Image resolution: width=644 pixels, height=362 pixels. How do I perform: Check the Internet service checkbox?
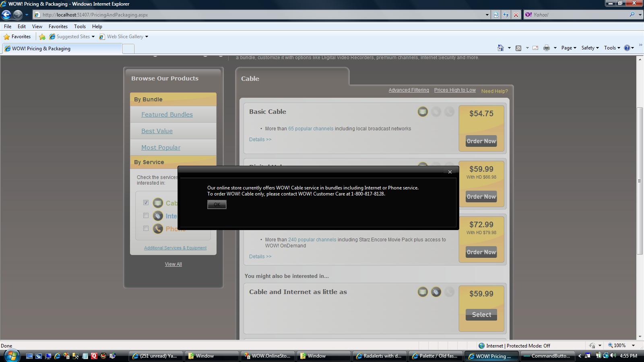click(146, 215)
